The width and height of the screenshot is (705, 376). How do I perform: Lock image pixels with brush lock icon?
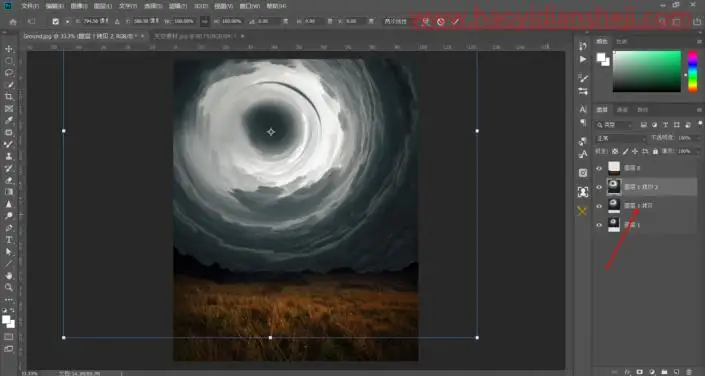(x=625, y=152)
